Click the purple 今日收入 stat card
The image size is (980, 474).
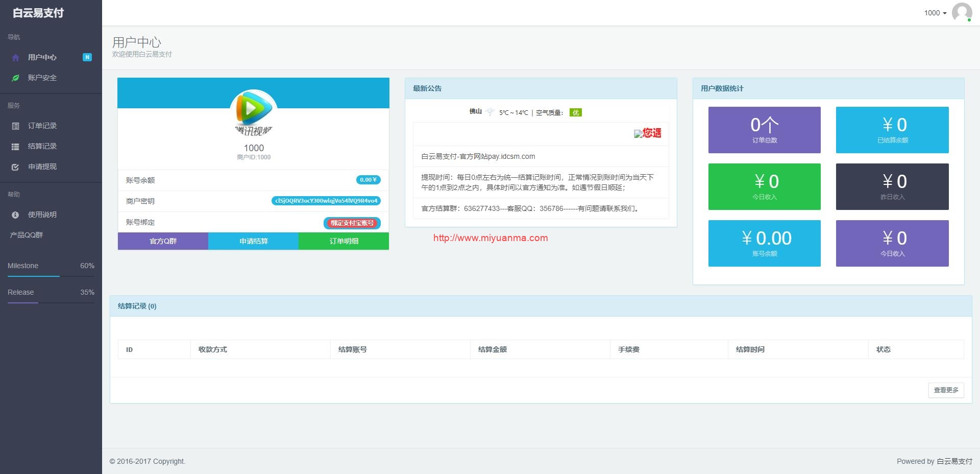(892, 243)
